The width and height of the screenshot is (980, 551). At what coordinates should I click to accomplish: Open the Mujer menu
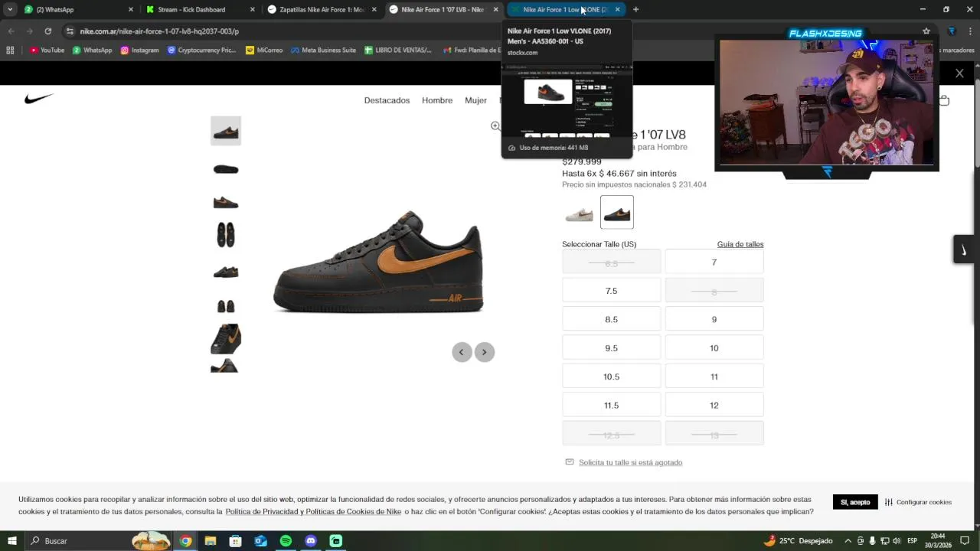(475, 100)
